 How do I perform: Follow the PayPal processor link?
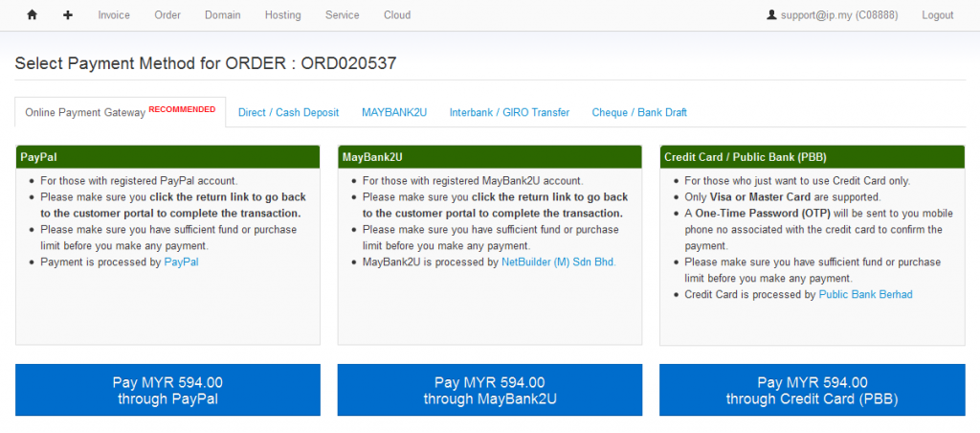[181, 262]
